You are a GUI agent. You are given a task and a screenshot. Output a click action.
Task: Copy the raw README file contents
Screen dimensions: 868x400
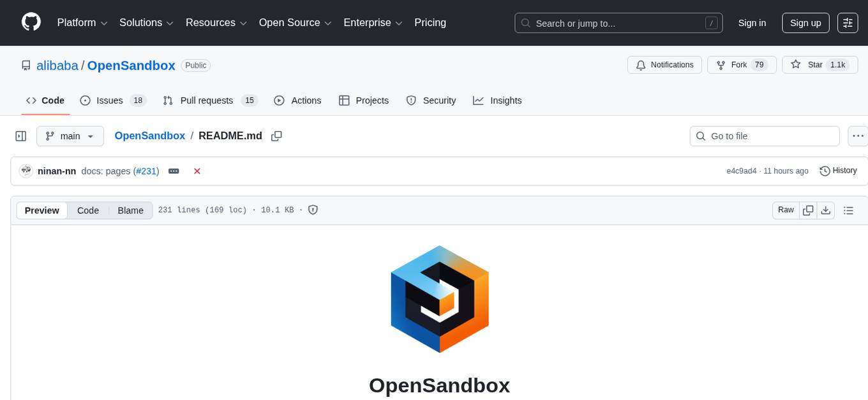tap(808, 210)
